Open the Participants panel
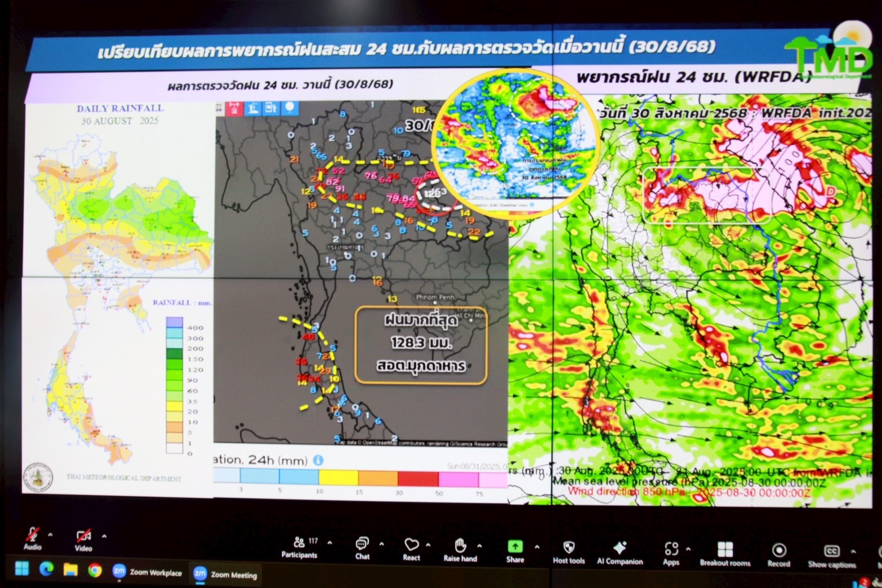Screen dimensions: 882x588 pos(299,546)
